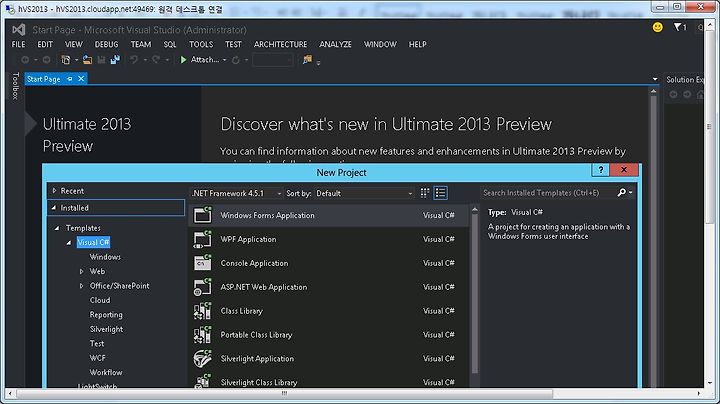Click the Windows Forms Application template icon

click(202, 215)
